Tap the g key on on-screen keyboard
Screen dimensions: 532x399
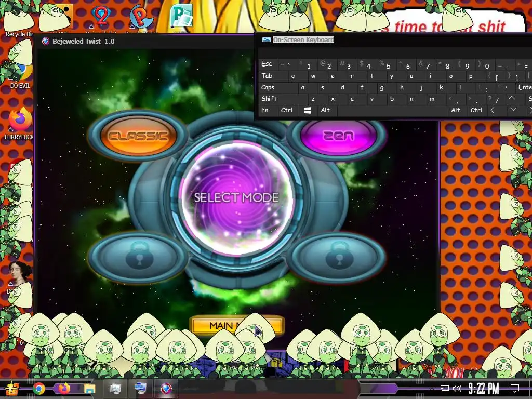pyautogui.click(x=382, y=87)
